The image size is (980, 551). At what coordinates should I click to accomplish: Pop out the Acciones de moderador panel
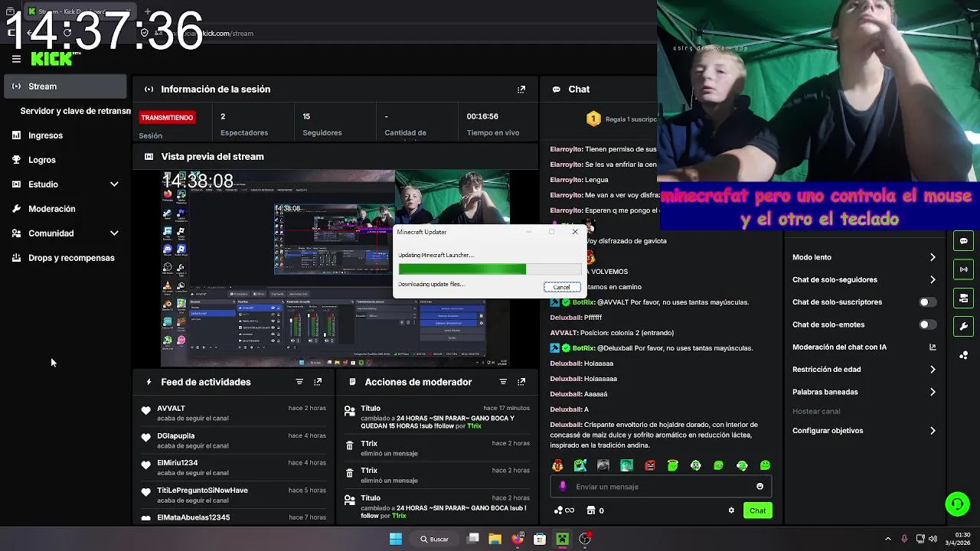(521, 382)
